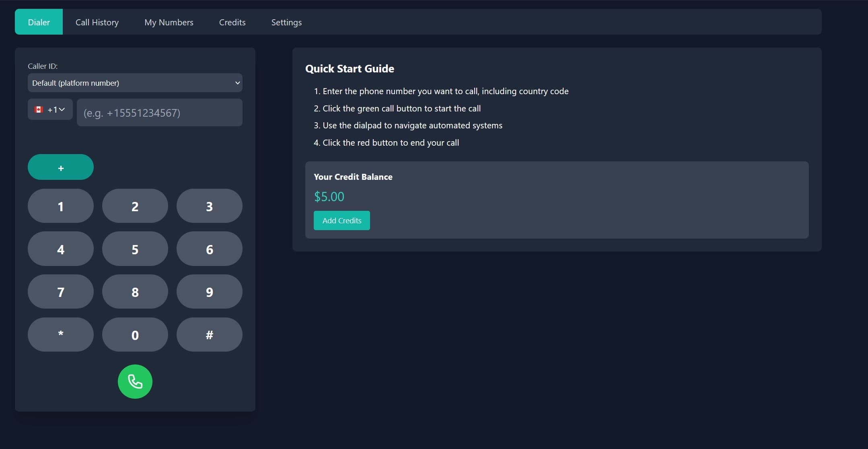Open the Dialer tab

(x=39, y=22)
